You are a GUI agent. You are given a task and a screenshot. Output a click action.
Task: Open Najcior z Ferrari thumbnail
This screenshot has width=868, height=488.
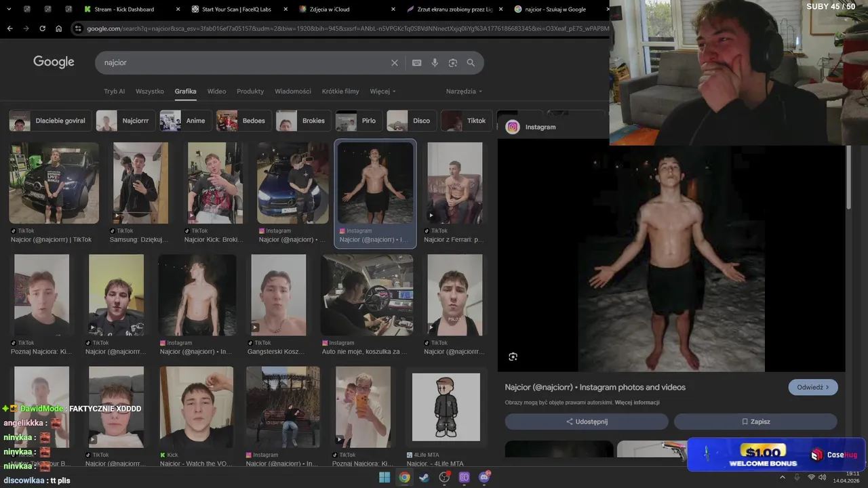(x=454, y=183)
